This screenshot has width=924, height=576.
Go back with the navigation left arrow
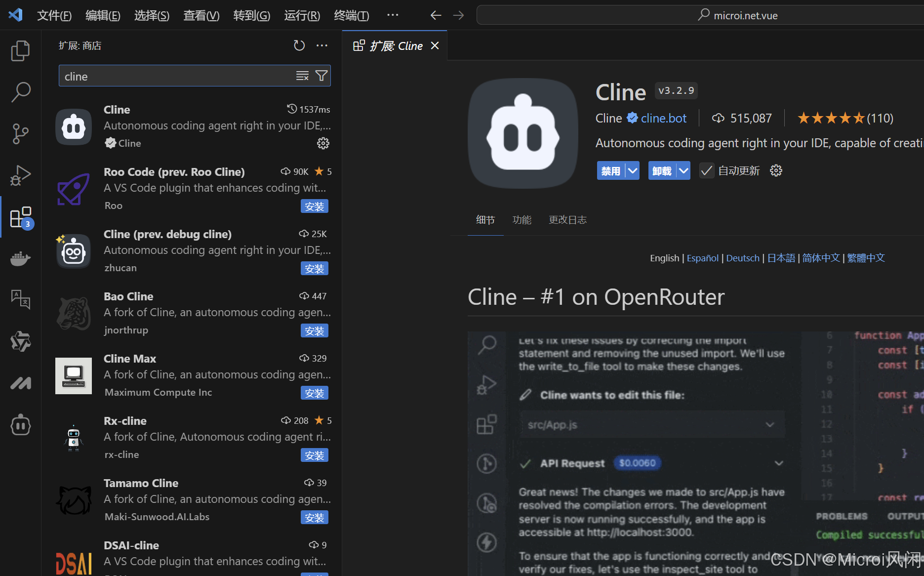(x=436, y=15)
